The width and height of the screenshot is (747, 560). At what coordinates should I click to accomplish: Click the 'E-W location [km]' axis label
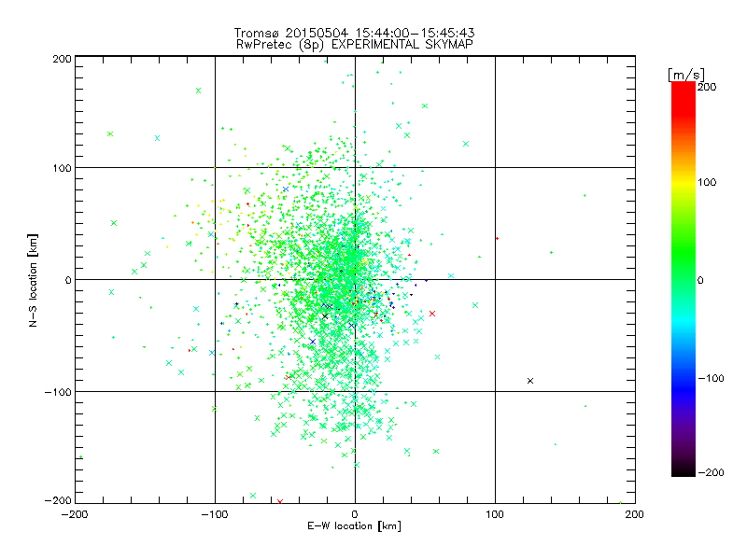click(x=354, y=526)
